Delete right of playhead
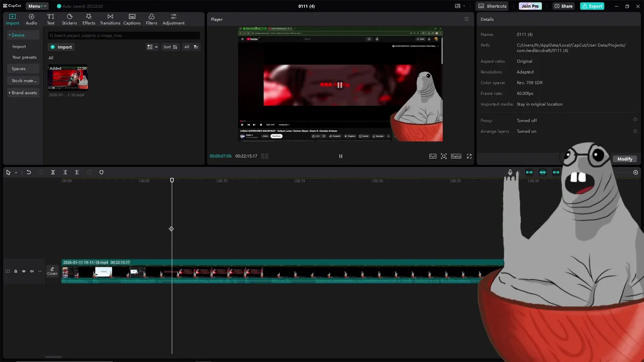Image resolution: width=644 pixels, height=362 pixels. [x=77, y=172]
